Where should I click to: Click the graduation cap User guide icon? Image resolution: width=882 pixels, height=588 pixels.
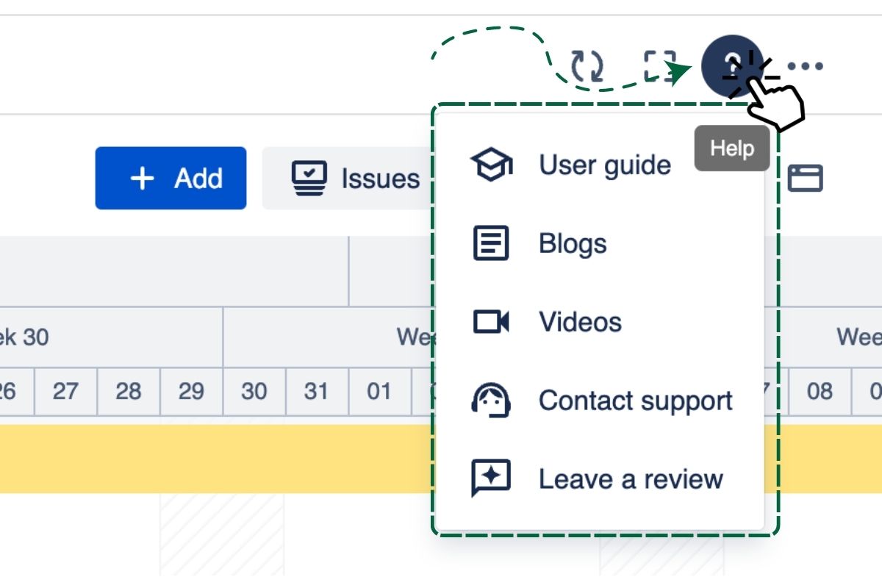(x=491, y=165)
